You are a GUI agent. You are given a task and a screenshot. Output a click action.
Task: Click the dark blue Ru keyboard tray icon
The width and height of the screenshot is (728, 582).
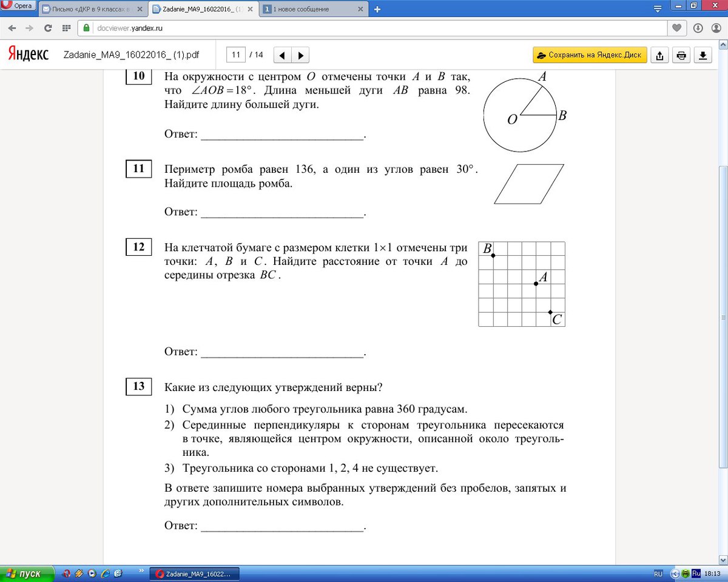click(x=696, y=574)
